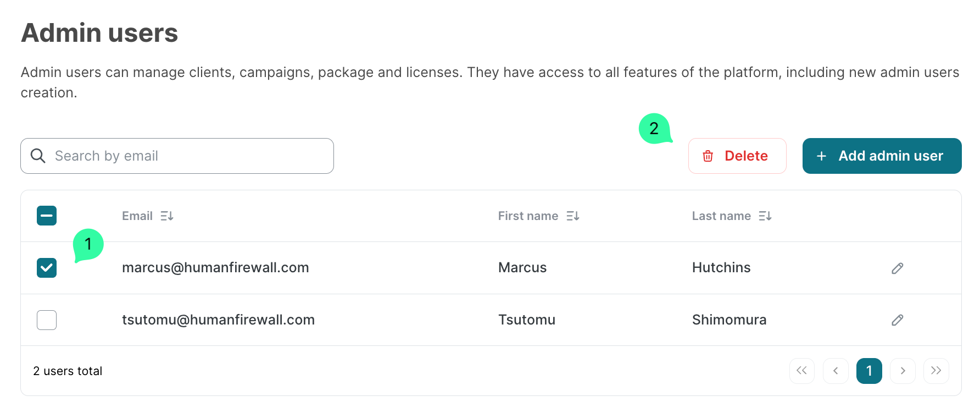
Task: Toggle the select-all header checkbox
Action: pyautogui.click(x=47, y=216)
